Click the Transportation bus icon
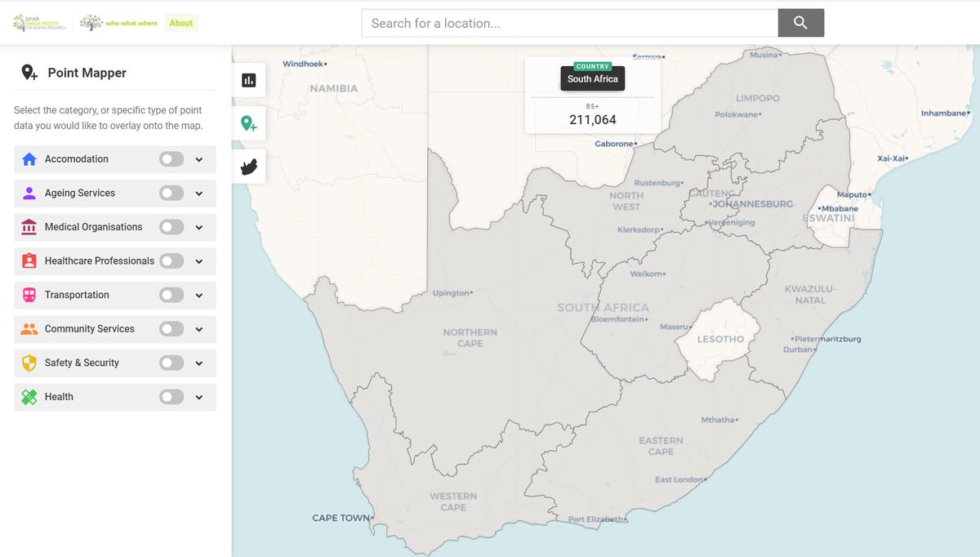Viewport: 980px width, 557px height. [29, 295]
